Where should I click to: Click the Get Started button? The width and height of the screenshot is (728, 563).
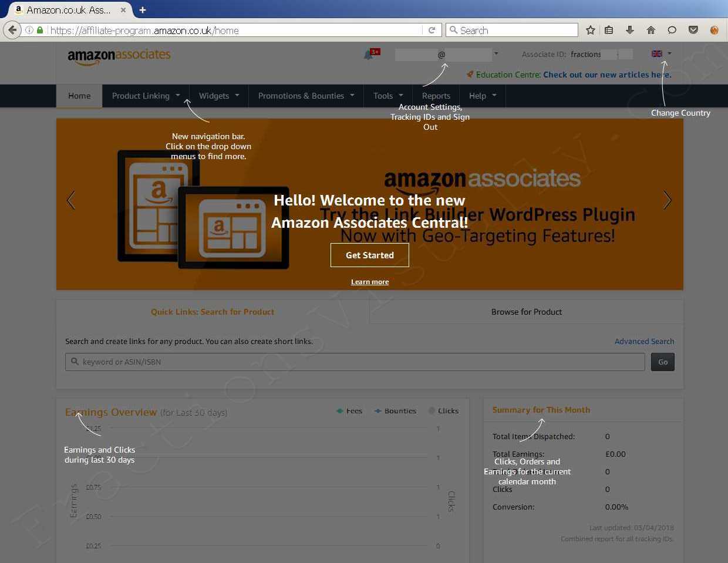point(370,255)
